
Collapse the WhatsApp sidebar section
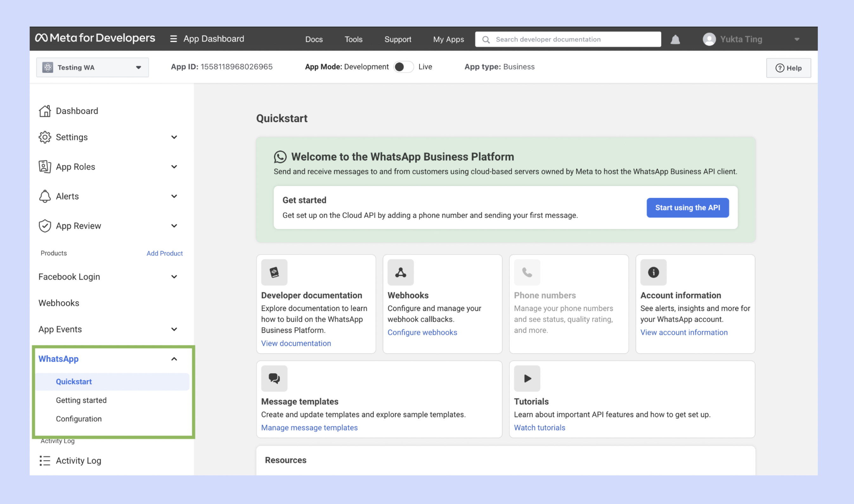click(x=174, y=359)
